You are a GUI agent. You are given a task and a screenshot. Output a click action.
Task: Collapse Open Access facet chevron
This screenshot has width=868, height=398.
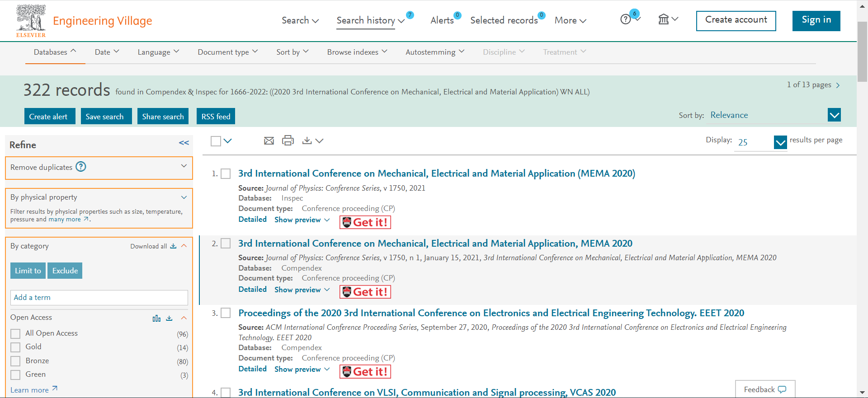click(x=184, y=318)
